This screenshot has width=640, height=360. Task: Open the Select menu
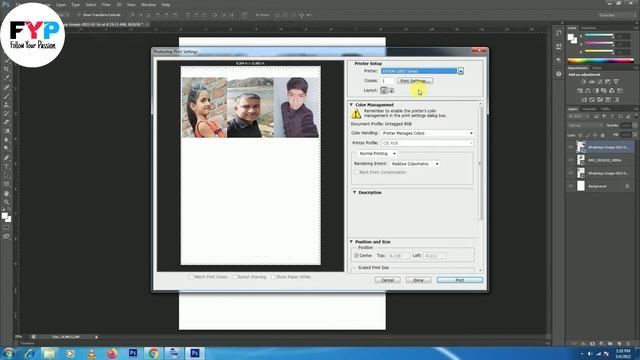click(91, 4)
